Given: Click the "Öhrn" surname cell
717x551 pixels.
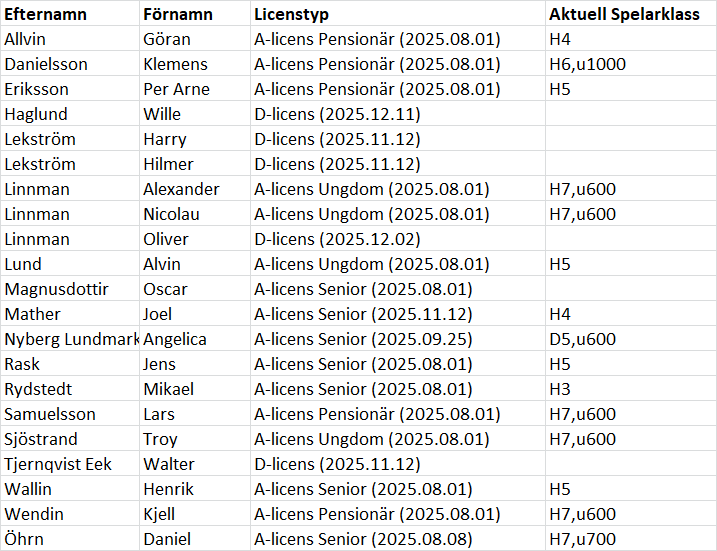Looking at the screenshot, I should tap(24, 539).
